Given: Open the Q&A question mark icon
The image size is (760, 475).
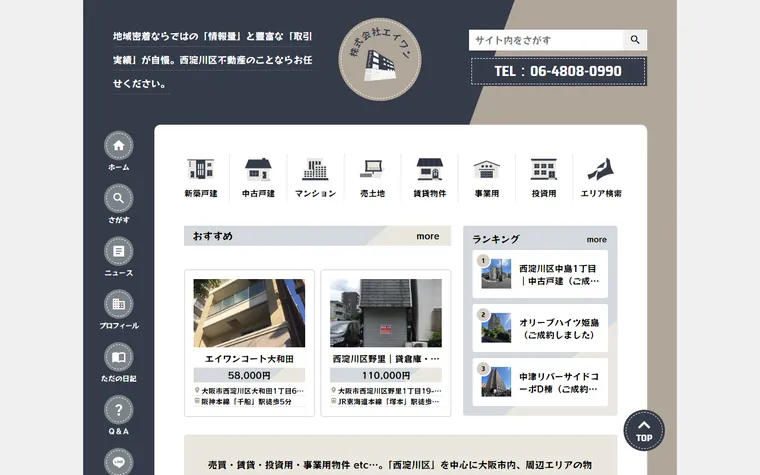Looking at the screenshot, I should click(119, 410).
